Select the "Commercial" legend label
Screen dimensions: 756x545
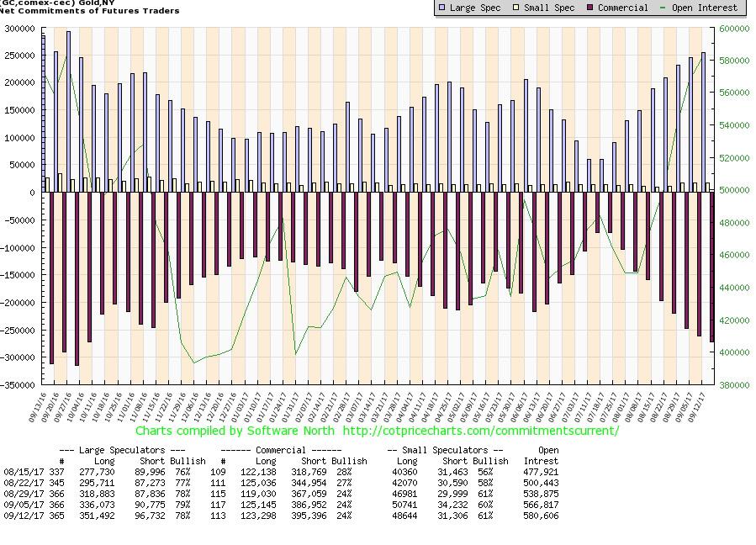click(623, 8)
